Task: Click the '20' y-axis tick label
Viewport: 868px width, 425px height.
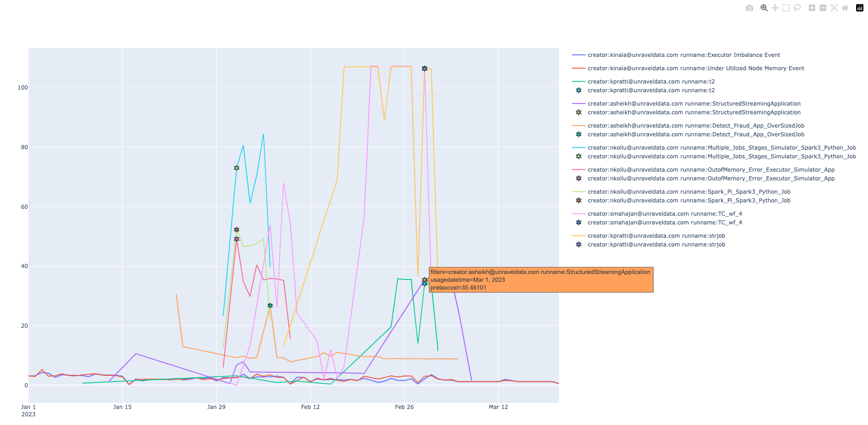Action: [24, 326]
